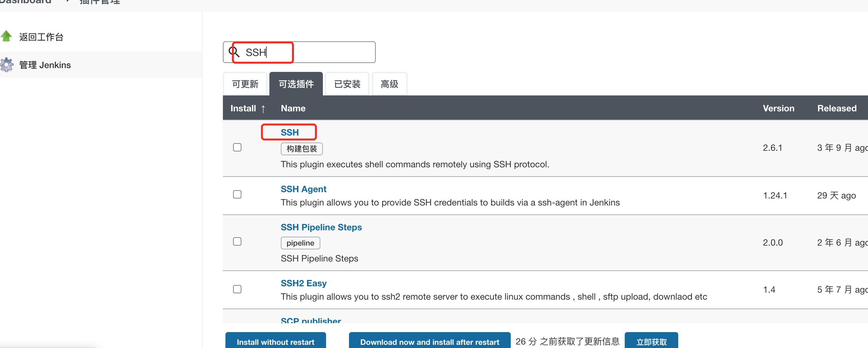
Task: Select the SSH2 Easy plugin checkbox
Action: (x=237, y=289)
